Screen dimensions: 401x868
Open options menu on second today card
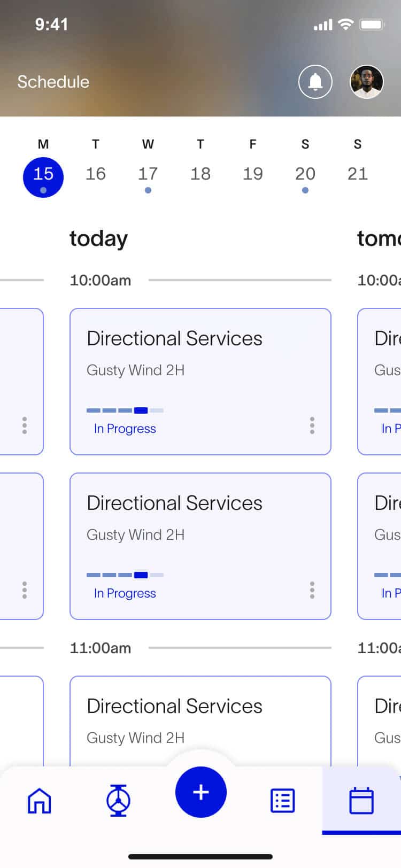312,590
